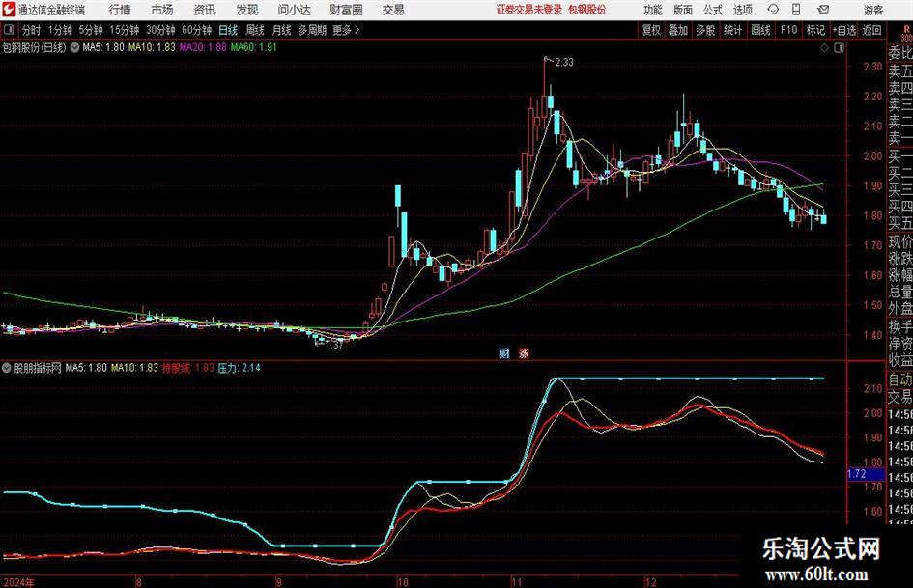Switch to 30分钟 chart period

160,30
